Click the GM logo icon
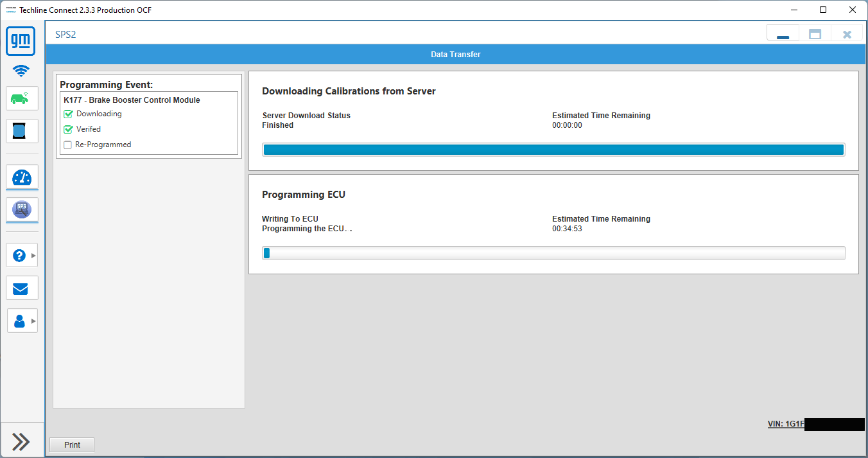 [x=21, y=42]
